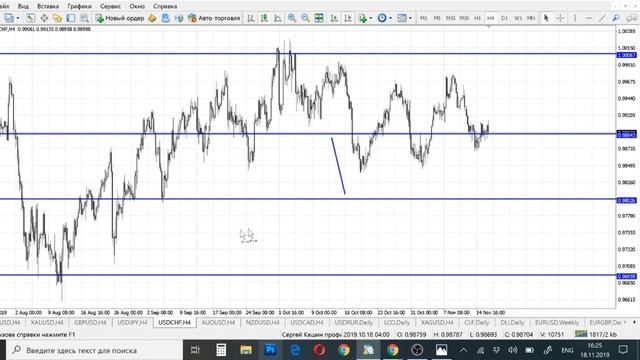The width and height of the screenshot is (640, 360).
Task: Expand the Indicators dropdown arrow
Action: pyautogui.click(x=371, y=18)
